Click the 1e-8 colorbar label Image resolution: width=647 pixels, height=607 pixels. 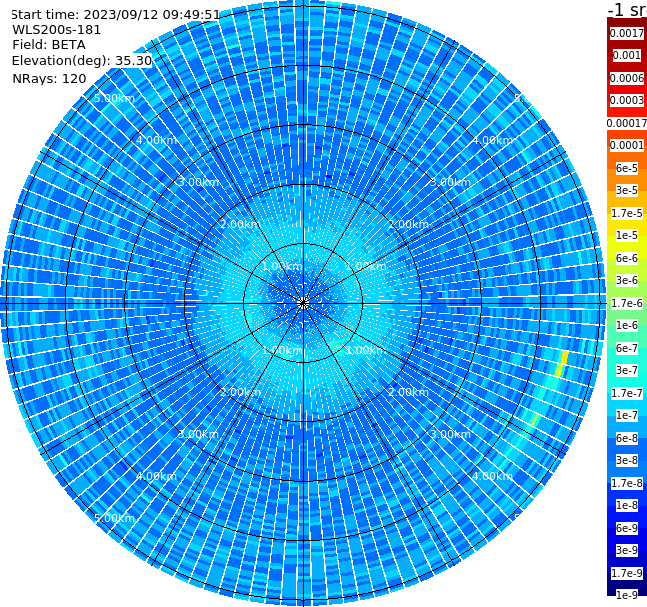tap(627, 505)
